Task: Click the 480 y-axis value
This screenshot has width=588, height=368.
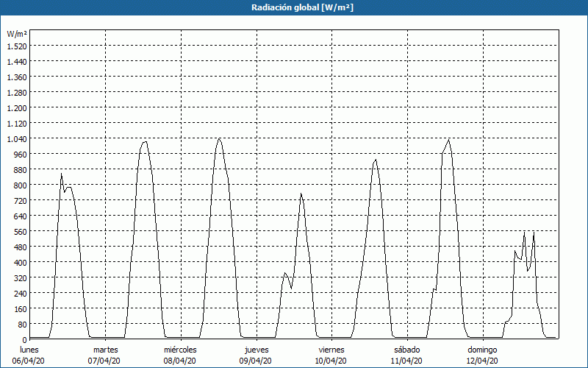Action: 21,247
